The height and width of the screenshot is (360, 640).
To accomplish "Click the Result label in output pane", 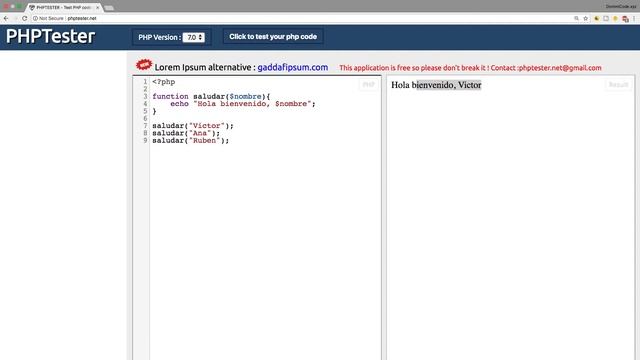I will click(618, 84).
